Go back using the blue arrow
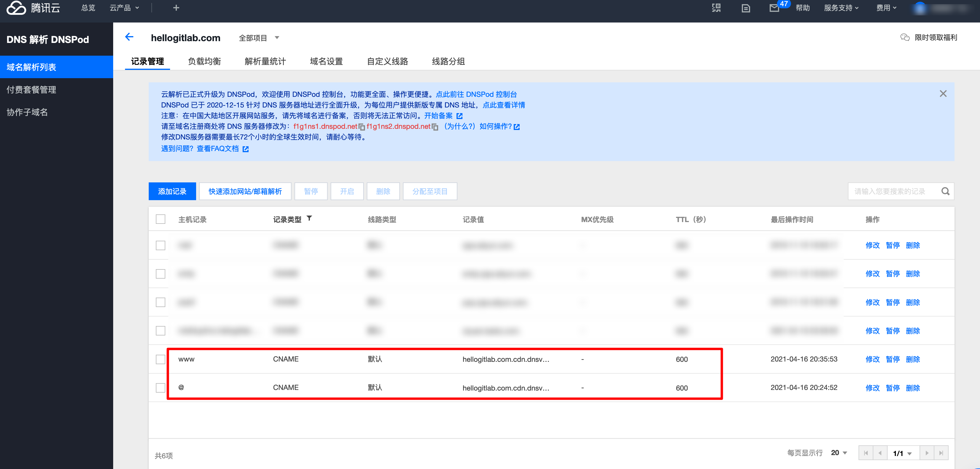Screen dimensions: 980x469 click(129, 37)
